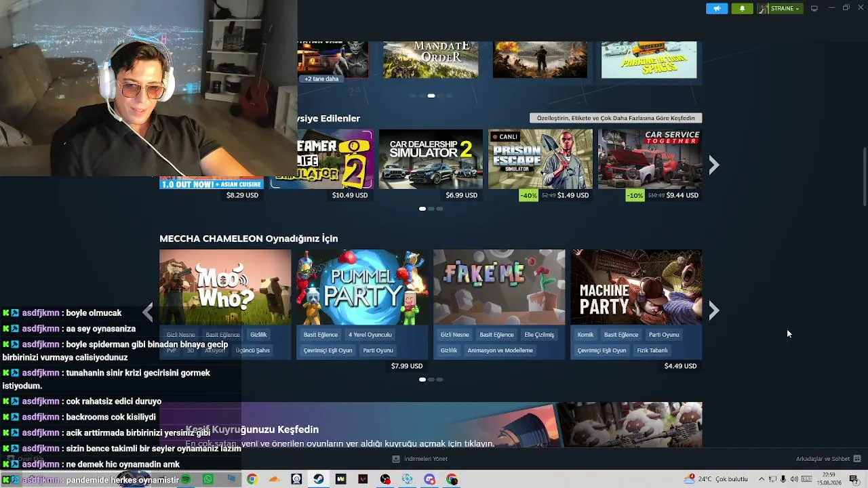Open Spotify from the taskbar
The image size is (868, 488).
186,479
